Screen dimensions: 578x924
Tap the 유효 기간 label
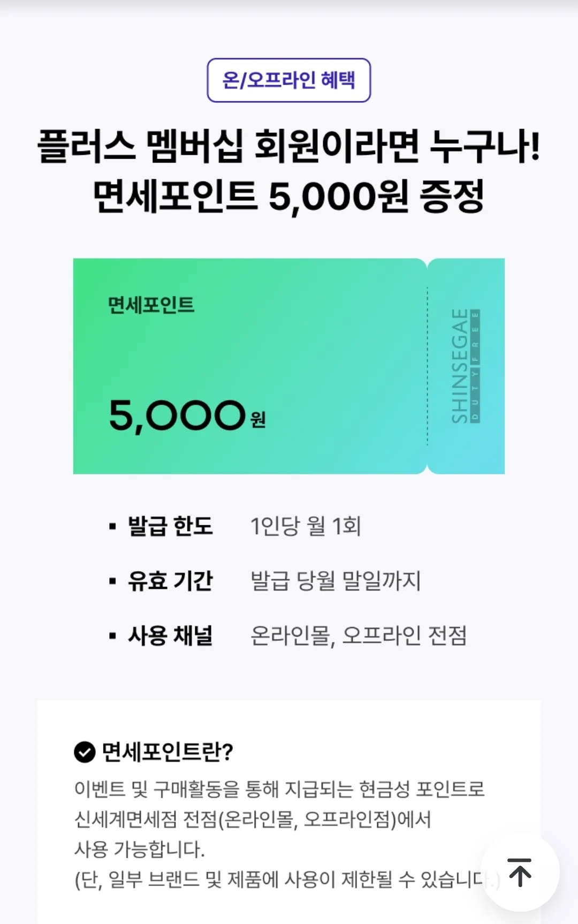pyautogui.click(x=170, y=581)
